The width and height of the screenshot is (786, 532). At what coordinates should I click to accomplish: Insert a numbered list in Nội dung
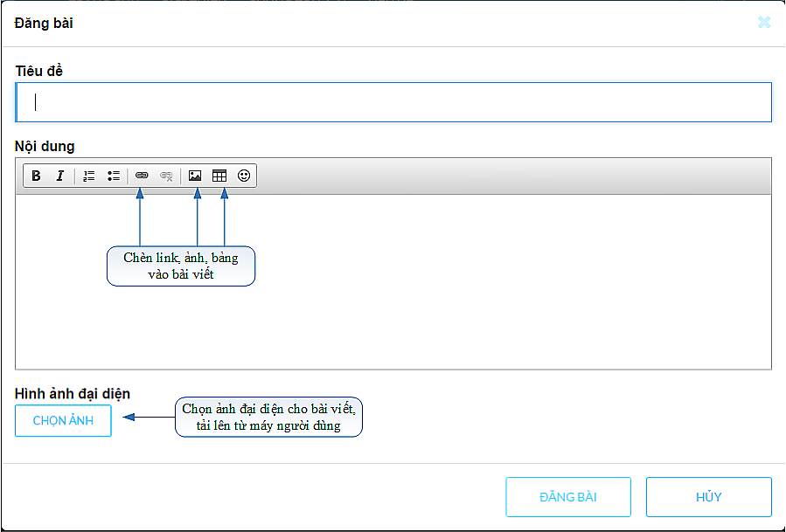[88, 176]
